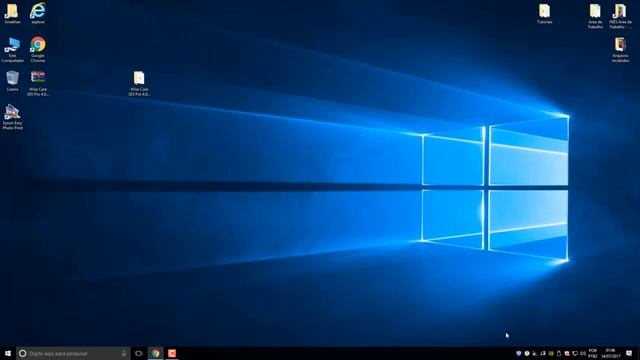This screenshot has height=360, width=640.
Task: Select the desktop shortcut left of the screen's right edge, top row
Action: click(620, 16)
